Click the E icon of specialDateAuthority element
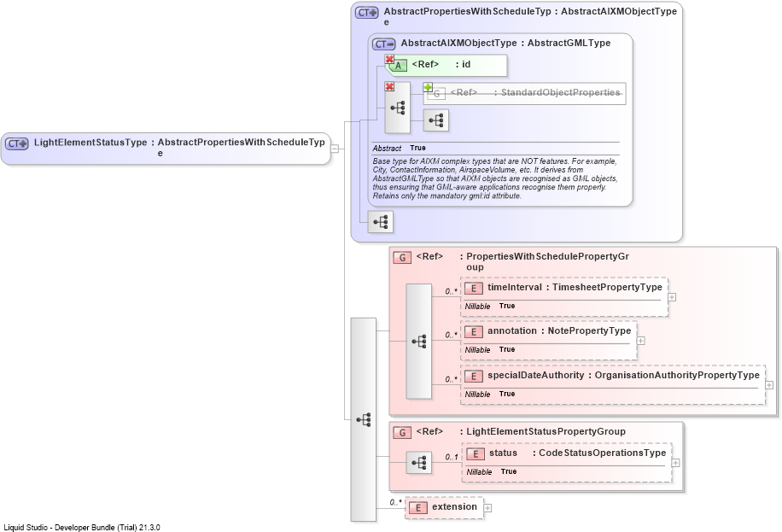Image resolution: width=782 pixels, height=532 pixels. 473,377
